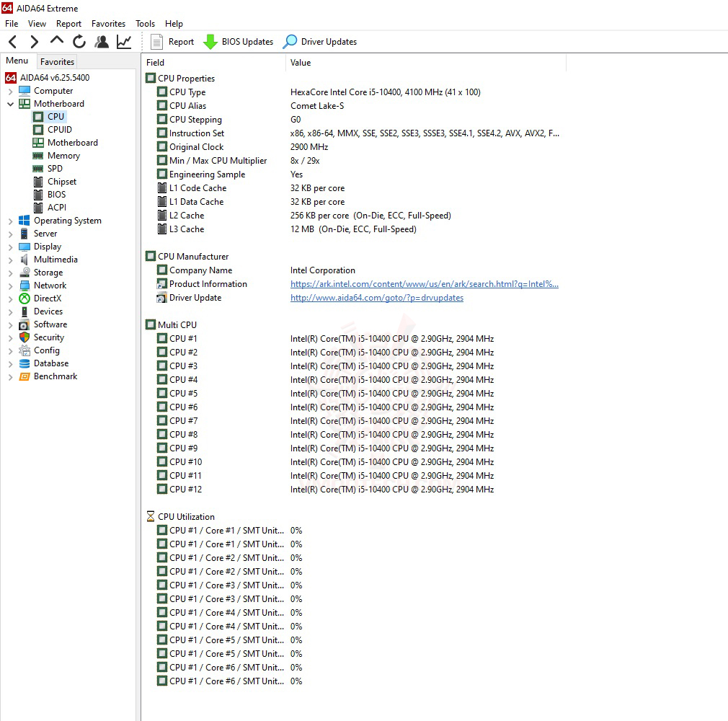
Task: Open the Chipset tree item
Action: [x=55, y=182]
